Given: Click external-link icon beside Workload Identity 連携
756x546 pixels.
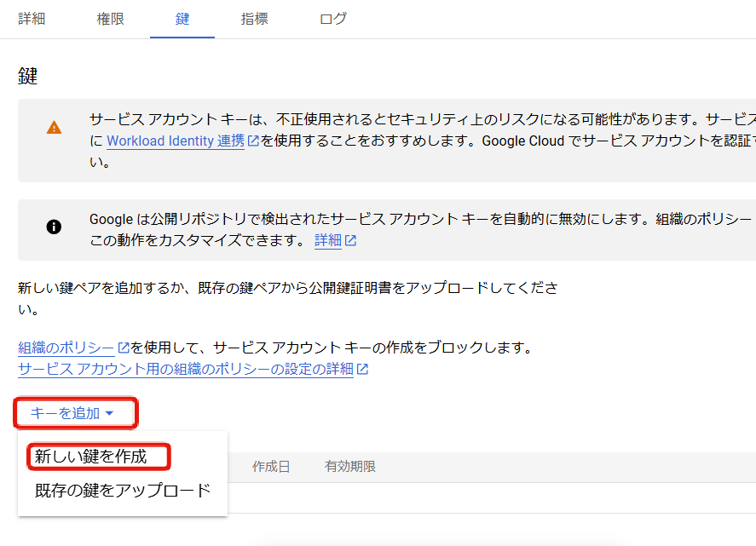Looking at the screenshot, I should tap(253, 141).
